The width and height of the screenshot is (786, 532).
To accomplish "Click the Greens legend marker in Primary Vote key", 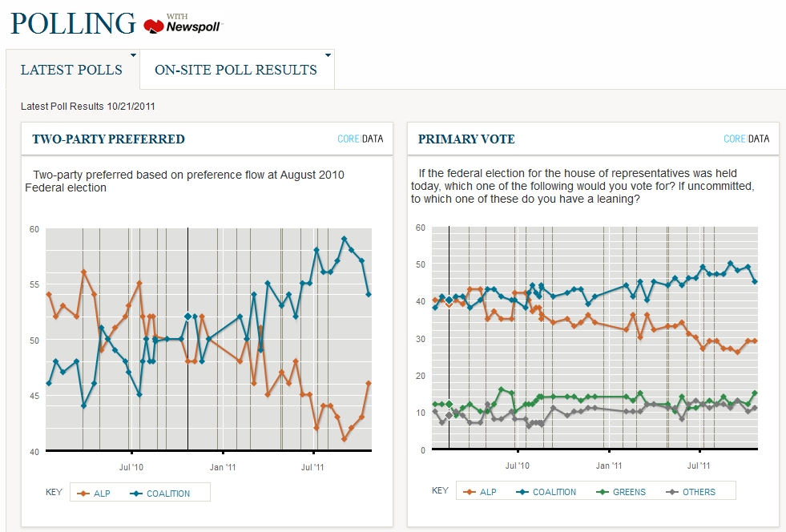I will [602, 492].
